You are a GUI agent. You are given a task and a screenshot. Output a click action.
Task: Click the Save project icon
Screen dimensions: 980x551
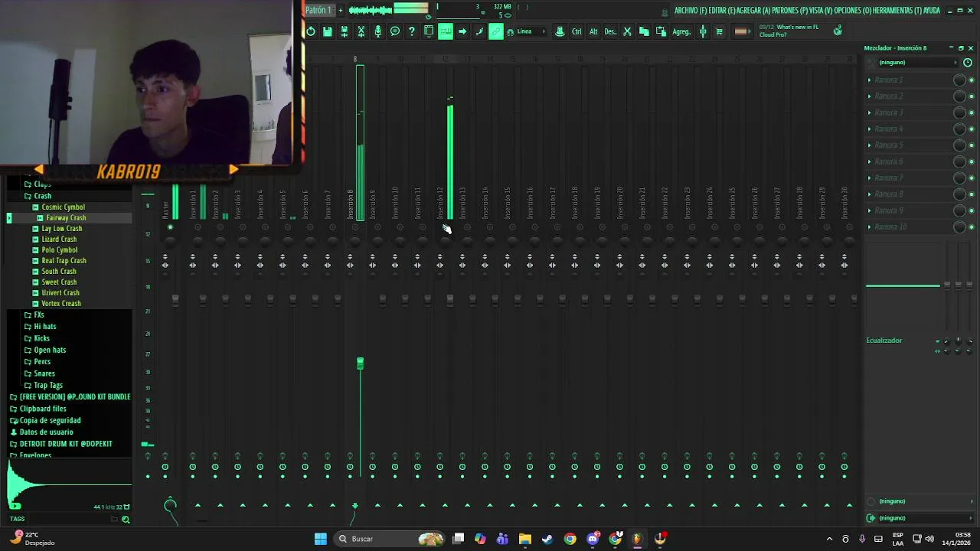tap(328, 31)
